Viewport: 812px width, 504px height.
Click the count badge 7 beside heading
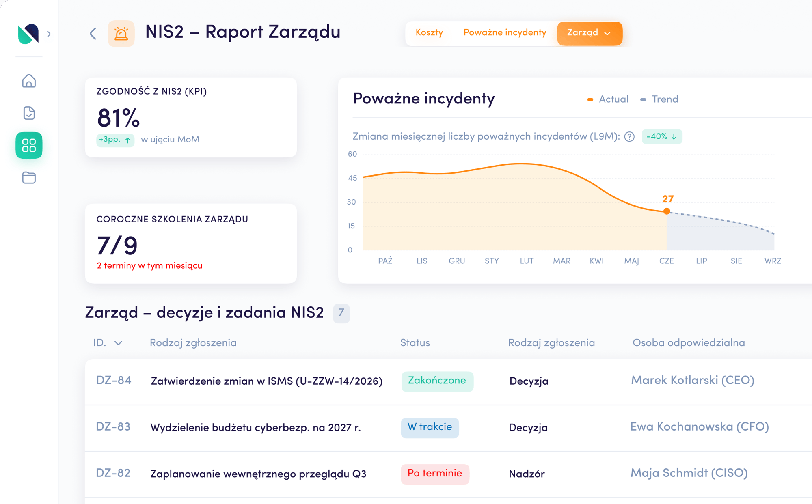click(341, 313)
